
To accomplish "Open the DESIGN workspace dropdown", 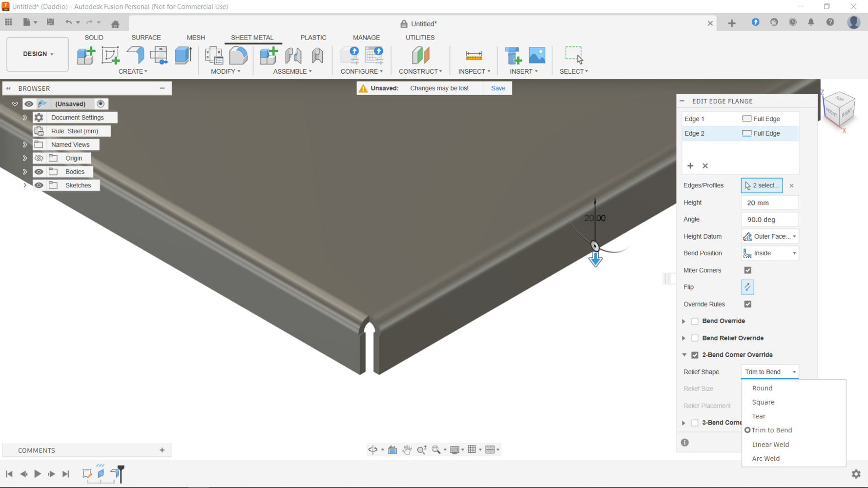I will pos(38,54).
